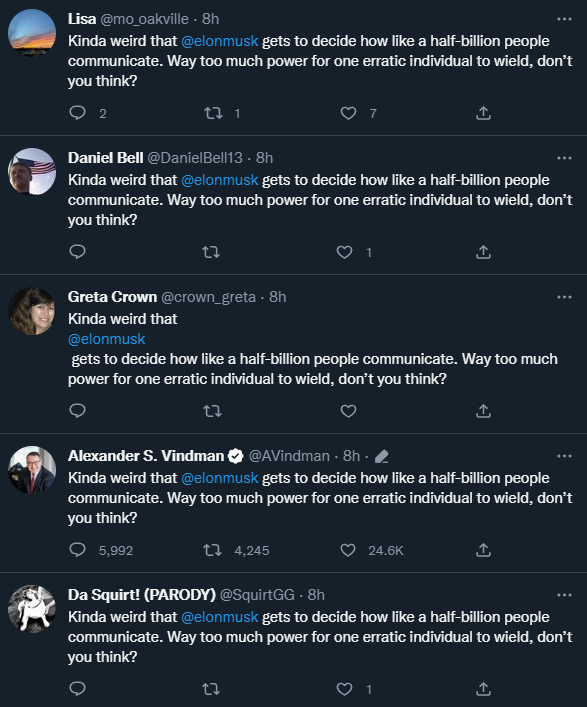Retweet Da Squirt! (PARODY) tweet

[x=211, y=689]
